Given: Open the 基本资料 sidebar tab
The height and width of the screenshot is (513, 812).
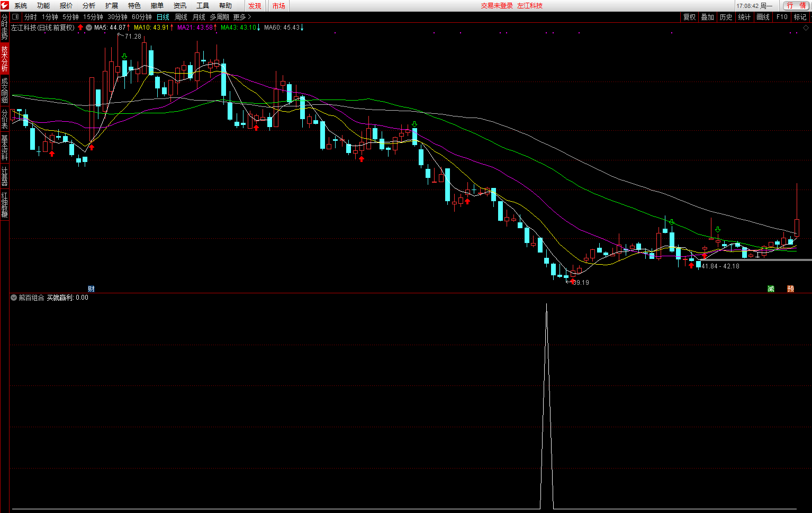Looking at the screenshot, I should pyautogui.click(x=4, y=147).
